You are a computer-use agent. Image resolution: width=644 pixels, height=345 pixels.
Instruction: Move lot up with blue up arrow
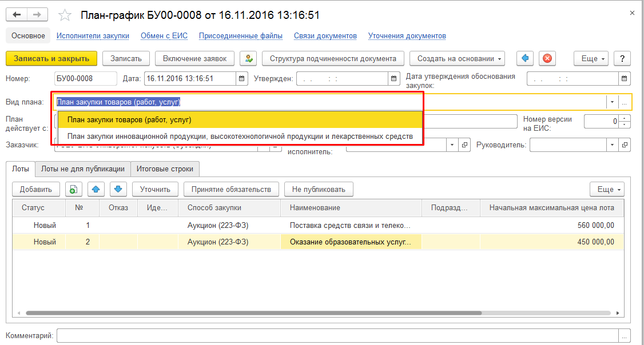coord(96,189)
